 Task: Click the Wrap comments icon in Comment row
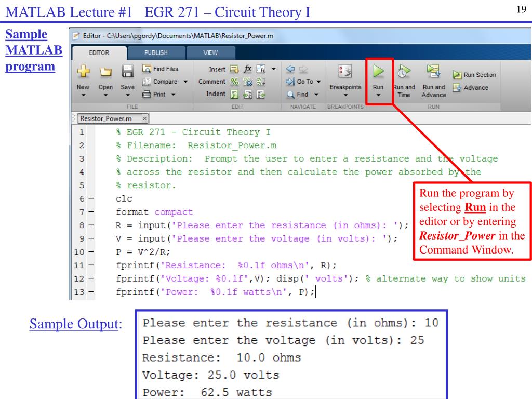click(x=261, y=82)
